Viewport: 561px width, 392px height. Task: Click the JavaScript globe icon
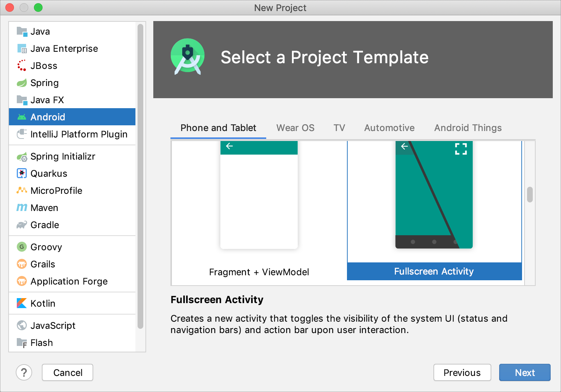22,325
